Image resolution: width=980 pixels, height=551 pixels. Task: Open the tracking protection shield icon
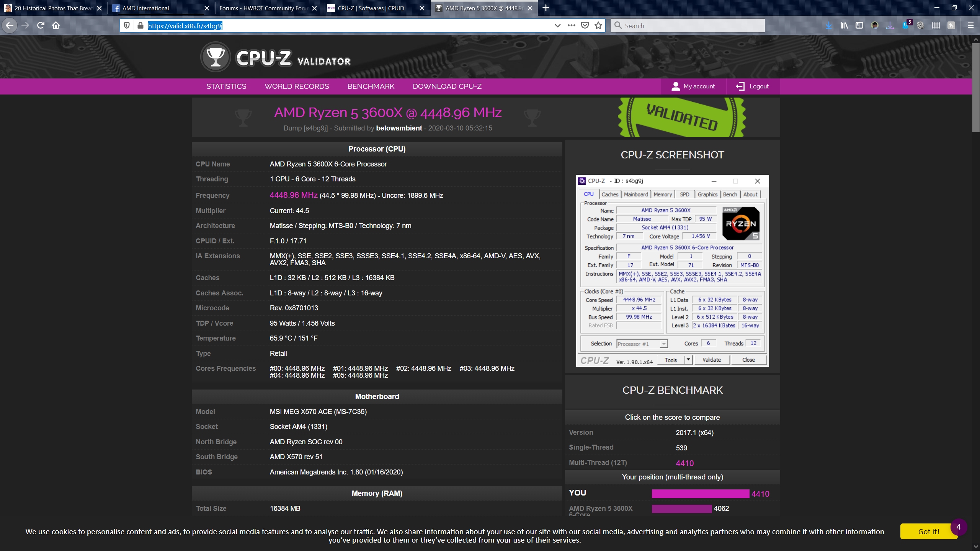pyautogui.click(x=127, y=26)
